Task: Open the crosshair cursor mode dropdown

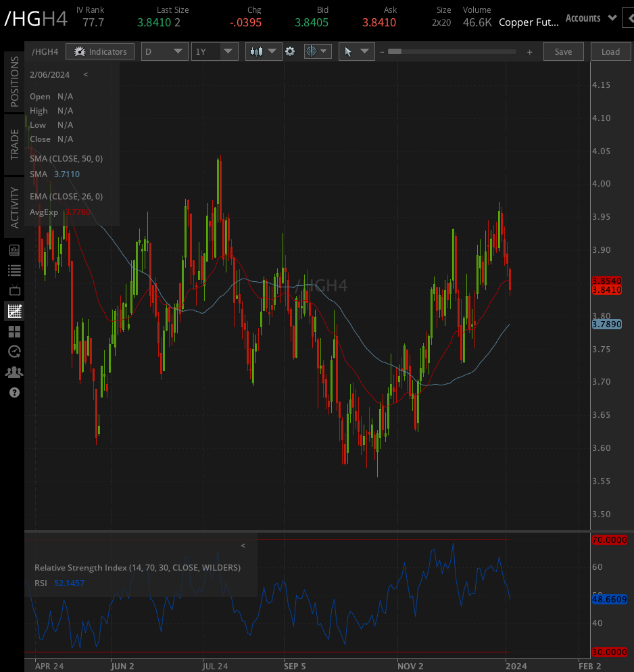Action: point(317,51)
